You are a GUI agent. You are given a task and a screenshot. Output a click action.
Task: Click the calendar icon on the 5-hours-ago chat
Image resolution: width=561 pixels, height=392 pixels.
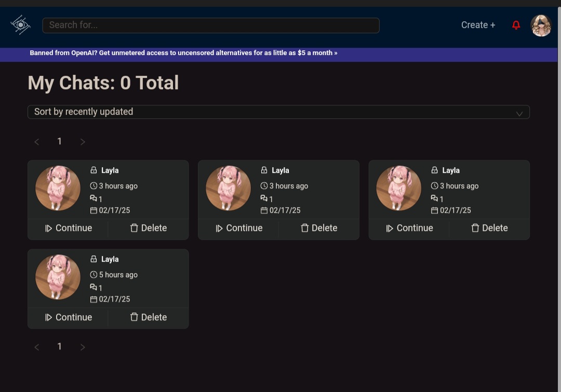(94, 300)
